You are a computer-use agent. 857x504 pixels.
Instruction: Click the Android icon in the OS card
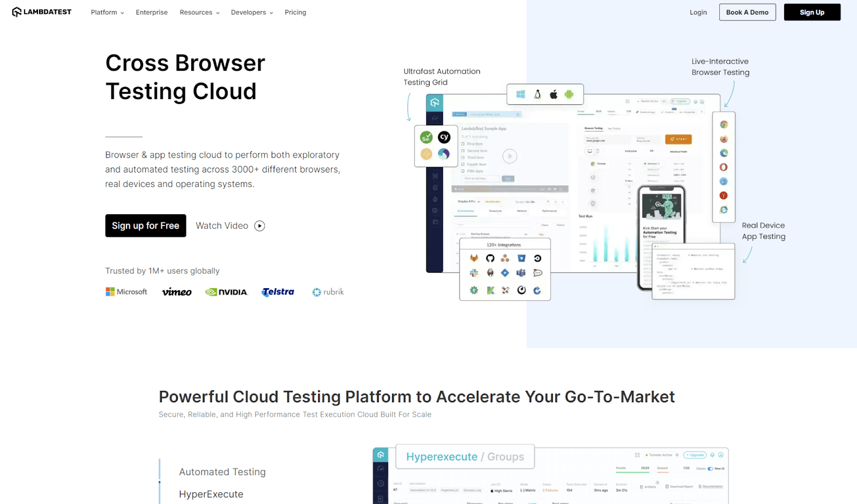(569, 94)
